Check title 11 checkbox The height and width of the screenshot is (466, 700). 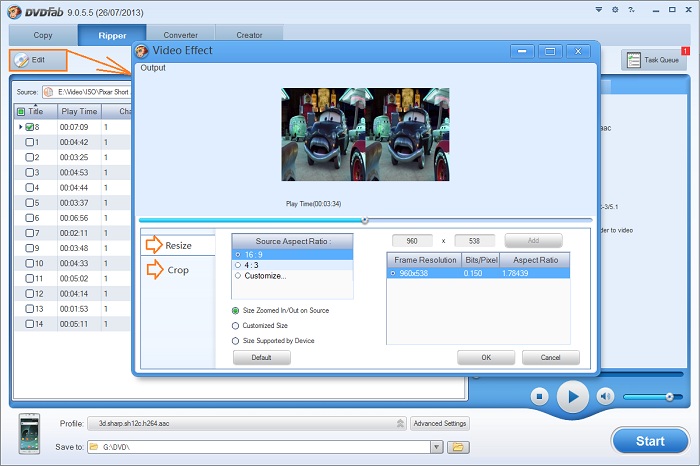click(29, 279)
